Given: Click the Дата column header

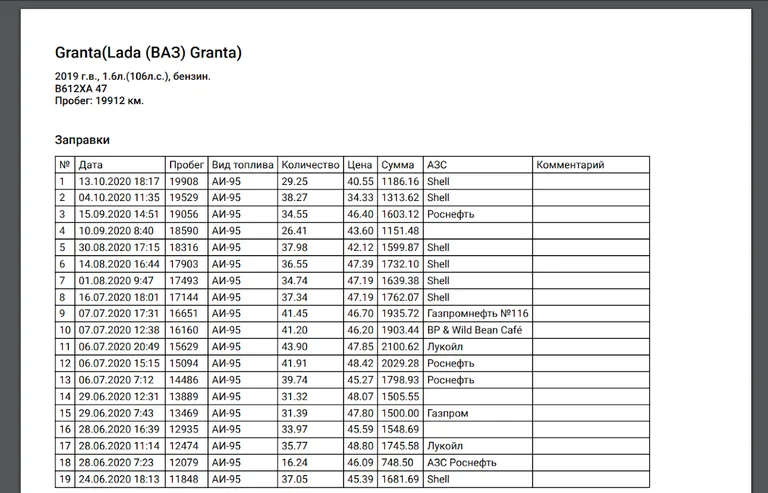Looking at the screenshot, I should point(91,165).
